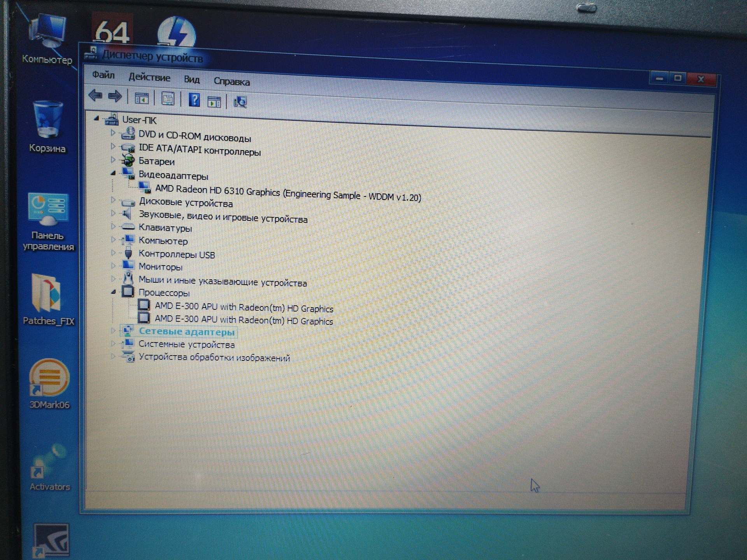The width and height of the screenshot is (747, 560).
Task: Open the Вид menu
Action: [x=192, y=80]
